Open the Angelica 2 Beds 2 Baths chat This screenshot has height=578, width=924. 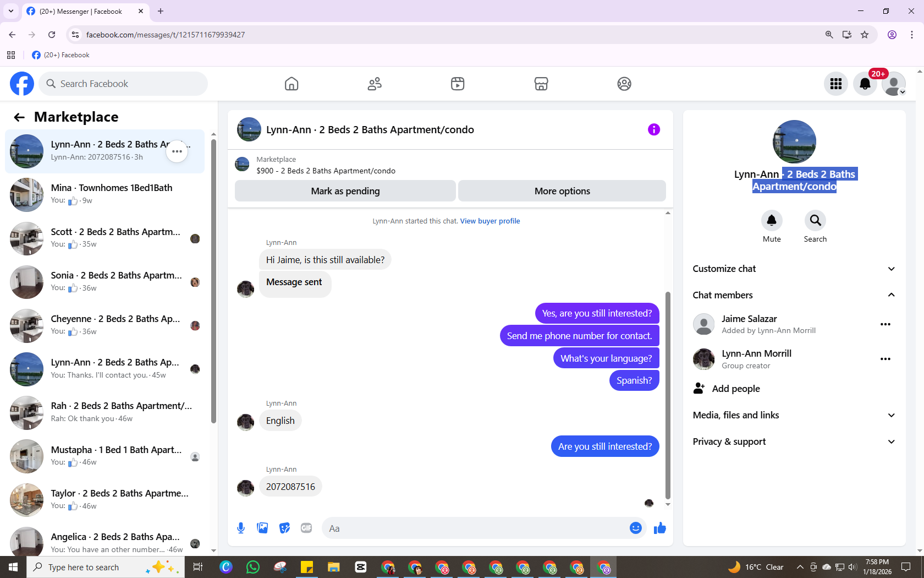point(105,542)
